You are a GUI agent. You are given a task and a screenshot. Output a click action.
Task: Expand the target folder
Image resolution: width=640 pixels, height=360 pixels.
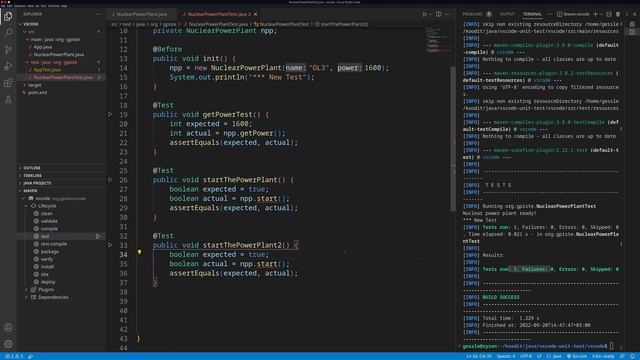[33, 85]
